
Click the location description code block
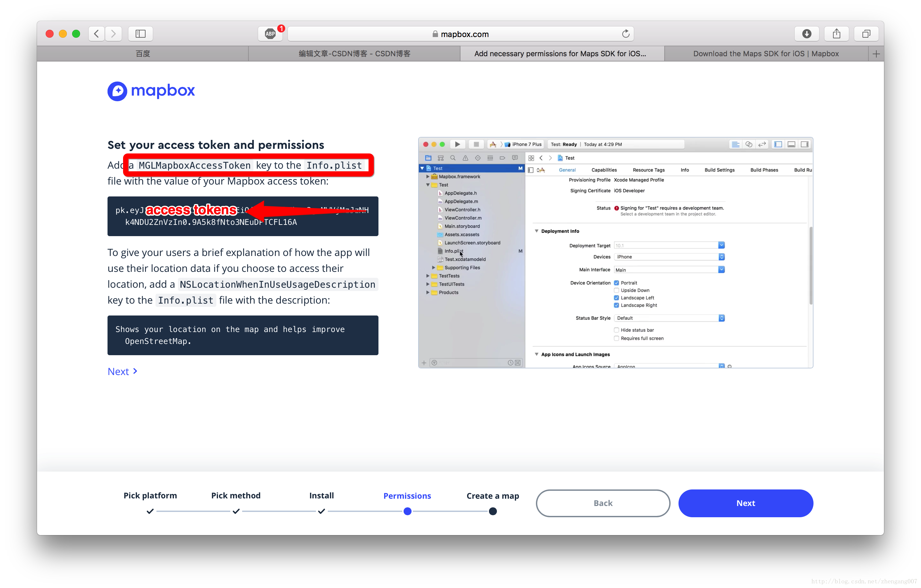coord(243,335)
